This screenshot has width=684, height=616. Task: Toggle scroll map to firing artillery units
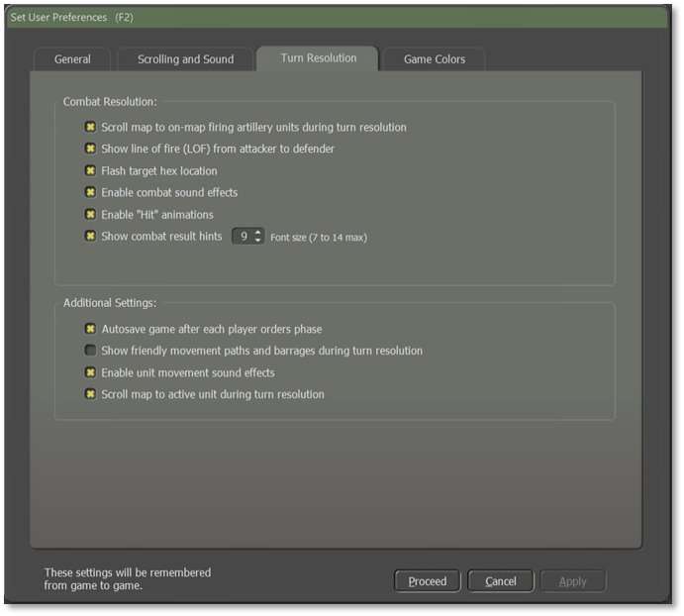pyautogui.click(x=91, y=128)
